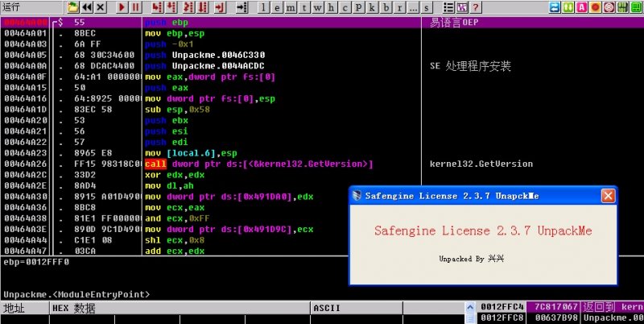Close the Safengine License UnpackMe dialog
The height and width of the screenshot is (324, 644).
(x=609, y=196)
